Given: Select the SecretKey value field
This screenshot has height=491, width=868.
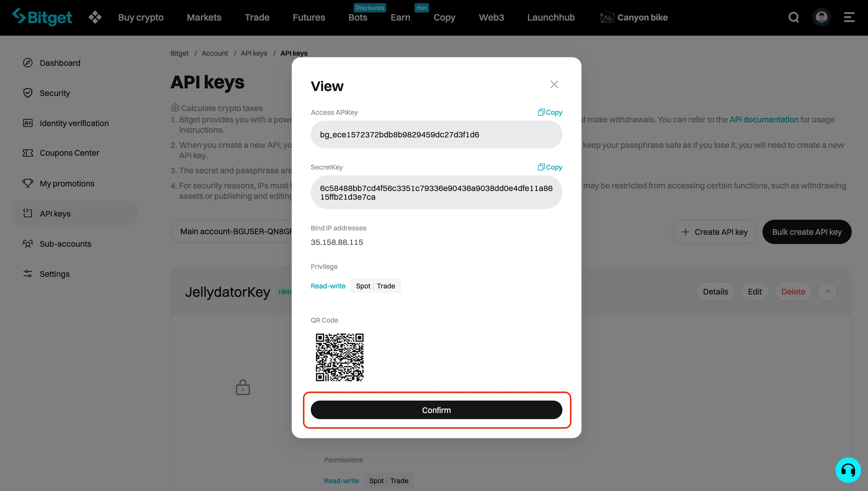Looking at the screenshot, I should pyautogui.click(x=436, y=192).
